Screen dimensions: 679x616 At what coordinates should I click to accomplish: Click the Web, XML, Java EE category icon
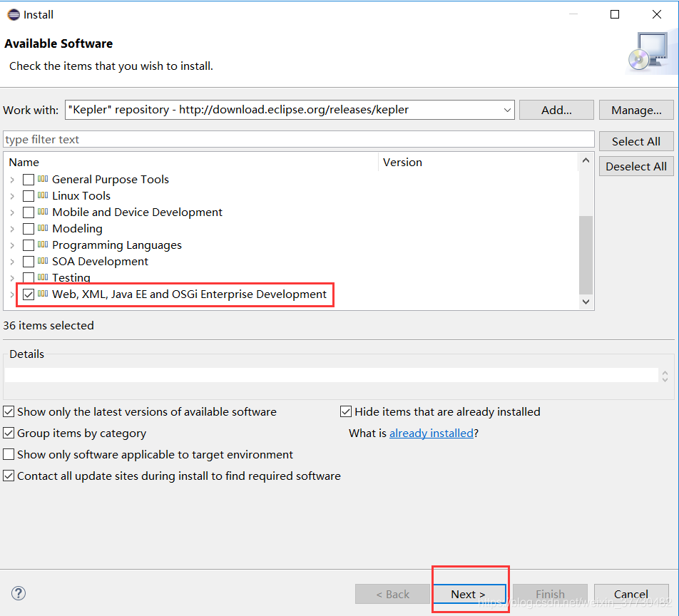(43, 294)
